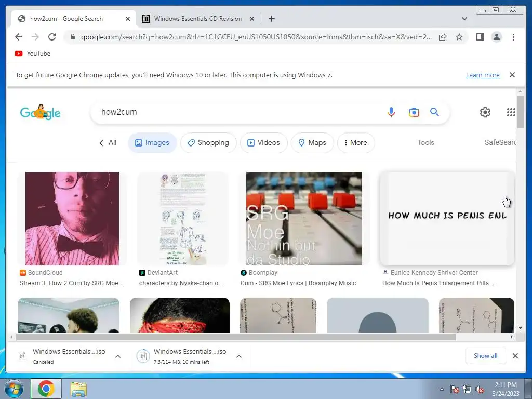Click the vertical scrollbar thumb
Image resolution: width=532 pixels, height=399 pixels.
click(520, 112)
